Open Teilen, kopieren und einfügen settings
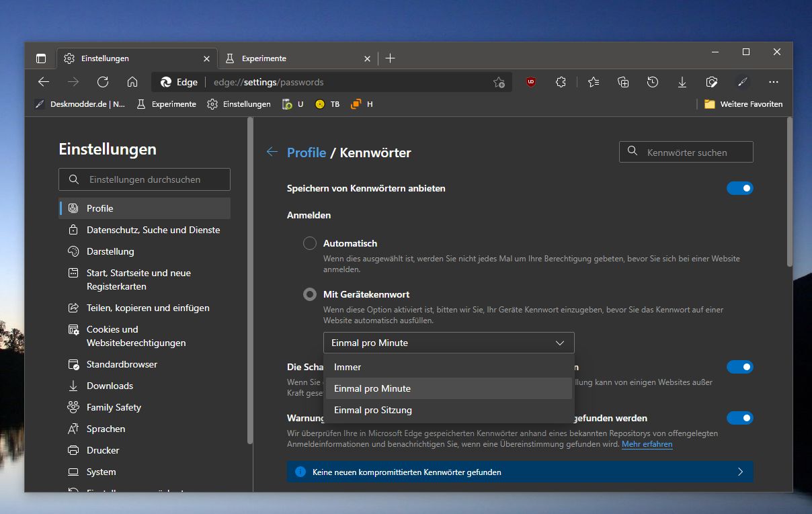 click(145, 308)
